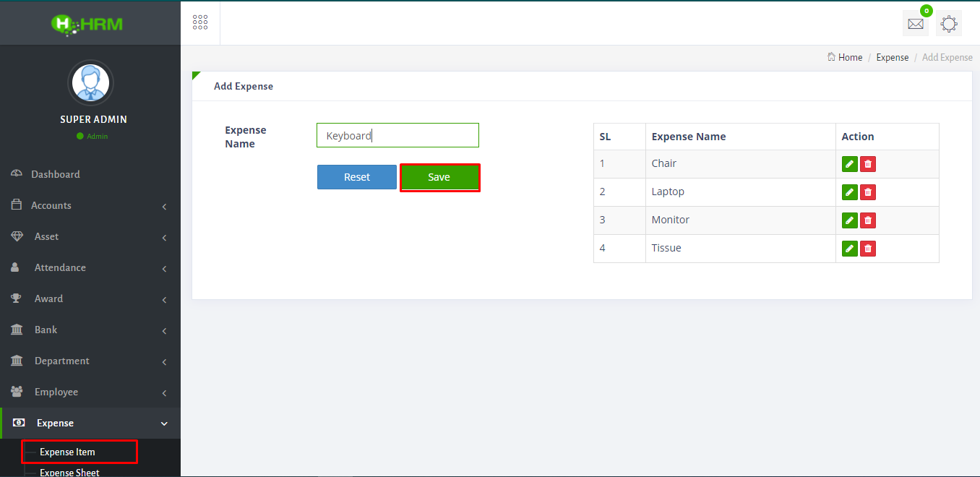Delete the Laptop expense with trash icon
This screenshot has height=477, width=980.
(868, 192)
